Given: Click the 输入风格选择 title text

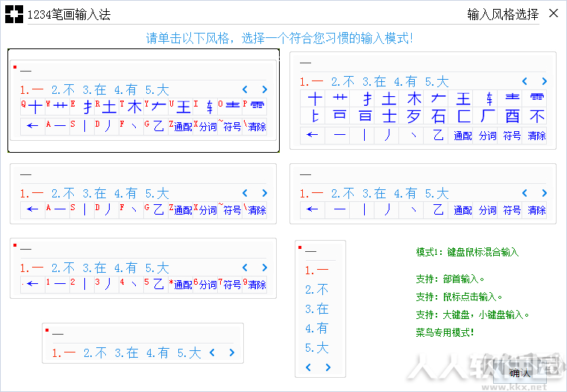Looking at the screenshot, I should 503,14.
